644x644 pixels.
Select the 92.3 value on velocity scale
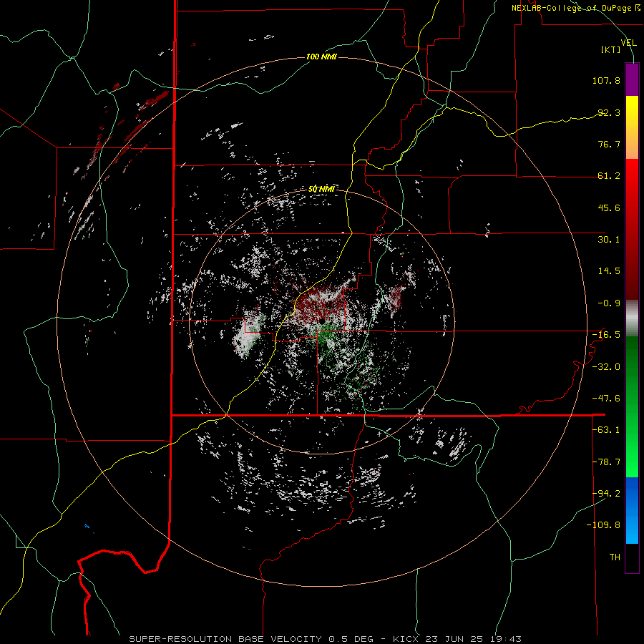tap(609, 112)
